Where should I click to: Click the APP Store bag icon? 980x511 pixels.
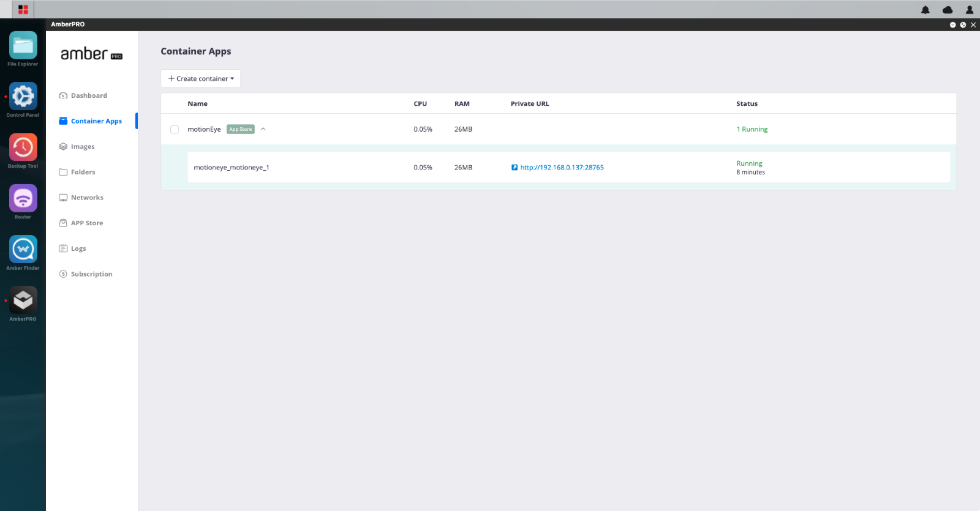63,223
